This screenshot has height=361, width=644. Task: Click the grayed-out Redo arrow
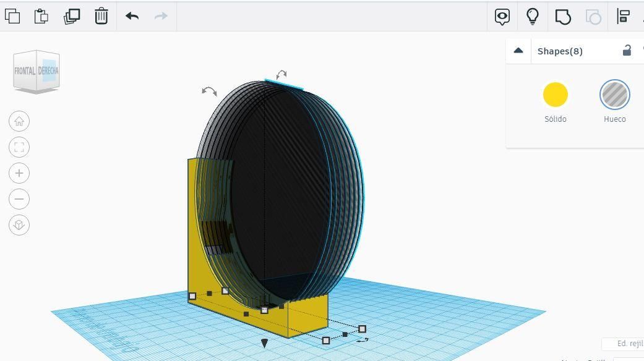pos(160,16)
